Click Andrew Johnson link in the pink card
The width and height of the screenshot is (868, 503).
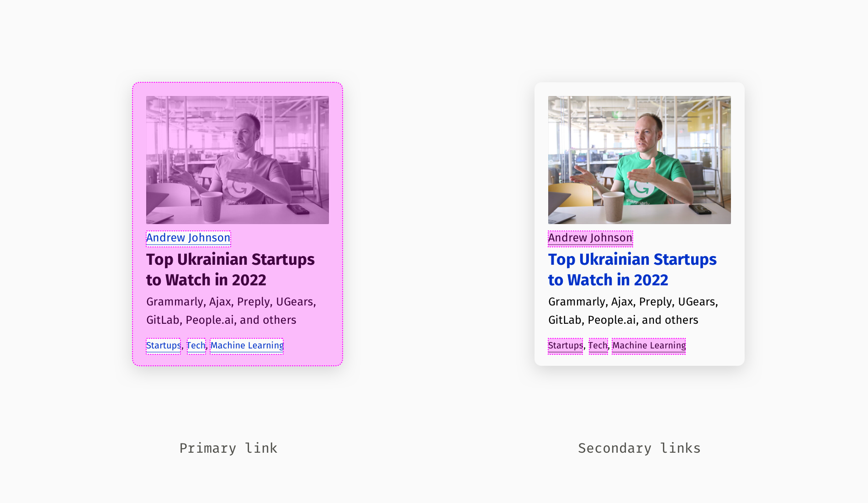188,238
